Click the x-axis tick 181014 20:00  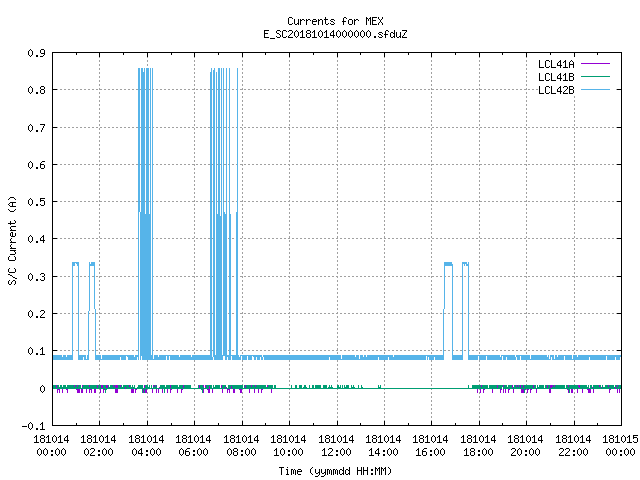click(525, 446)
